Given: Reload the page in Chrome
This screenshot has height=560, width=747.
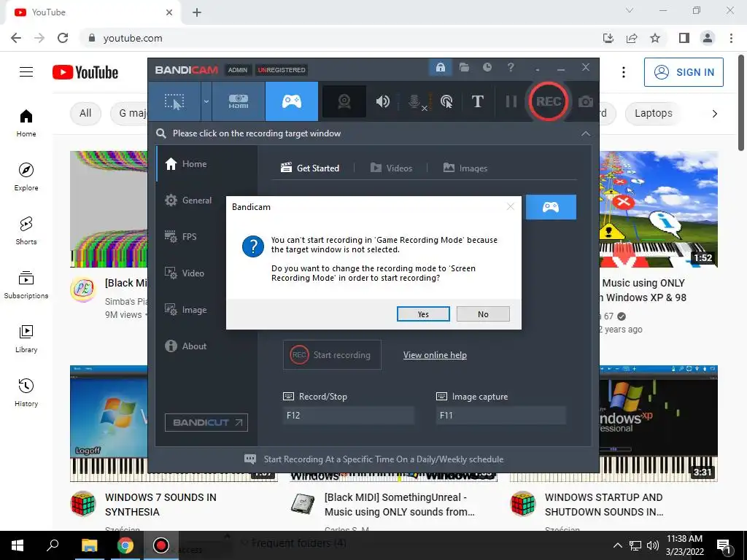Looking at the screenshot, I should (63, 38).
